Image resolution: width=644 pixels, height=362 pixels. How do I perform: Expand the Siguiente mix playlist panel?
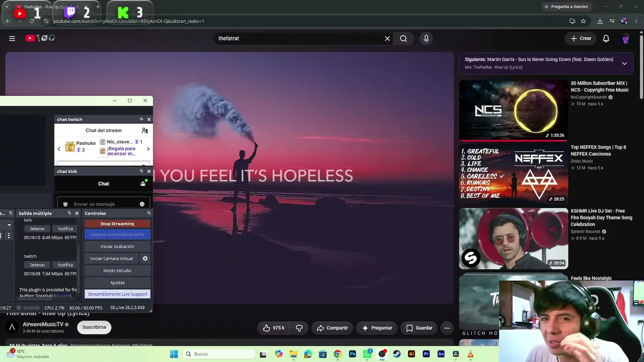coord(624,63)
